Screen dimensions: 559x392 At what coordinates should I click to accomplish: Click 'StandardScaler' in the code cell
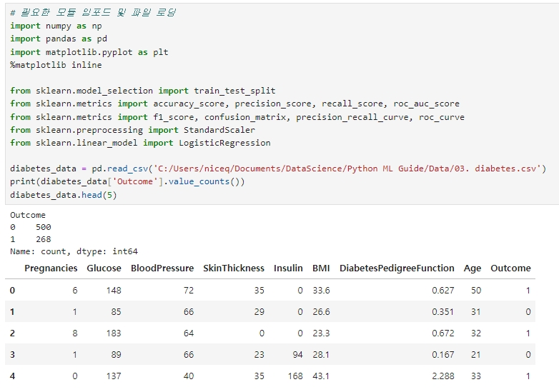click(219, 130)
